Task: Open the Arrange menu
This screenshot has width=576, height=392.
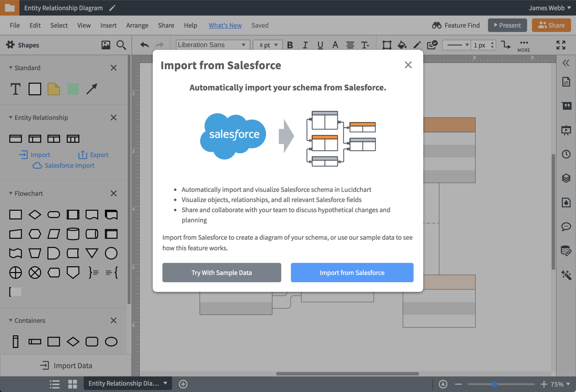Action: point(137,25)
